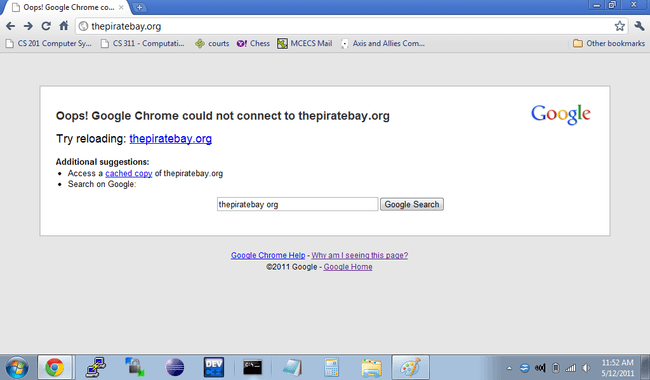Open a new tab
The height and width of the screenshot is (380, 650).
coord(139,7)
